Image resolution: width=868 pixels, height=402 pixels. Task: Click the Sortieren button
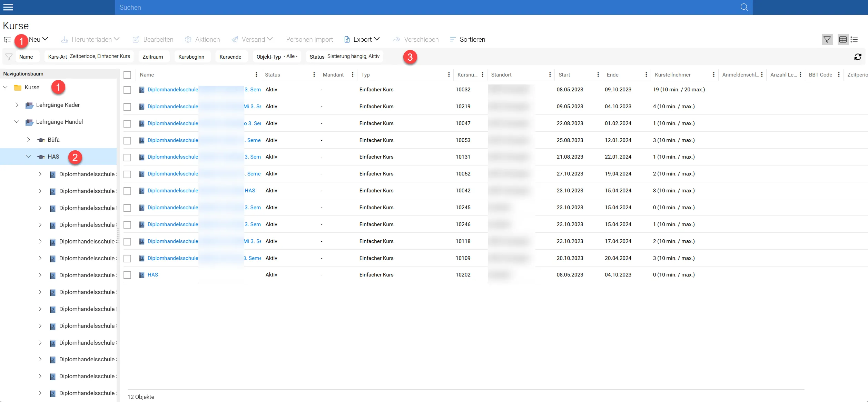pyautogui.click(x=467, y=39)
